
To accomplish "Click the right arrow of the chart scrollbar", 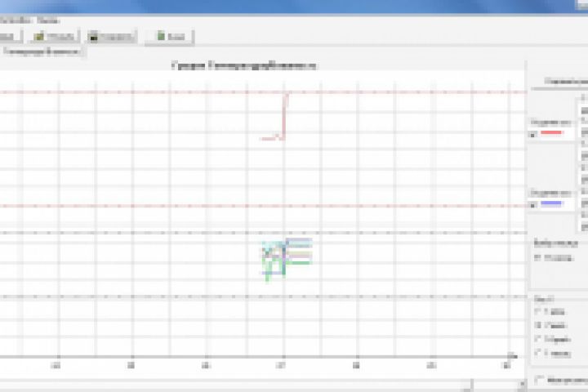I will tap(522, 384).
